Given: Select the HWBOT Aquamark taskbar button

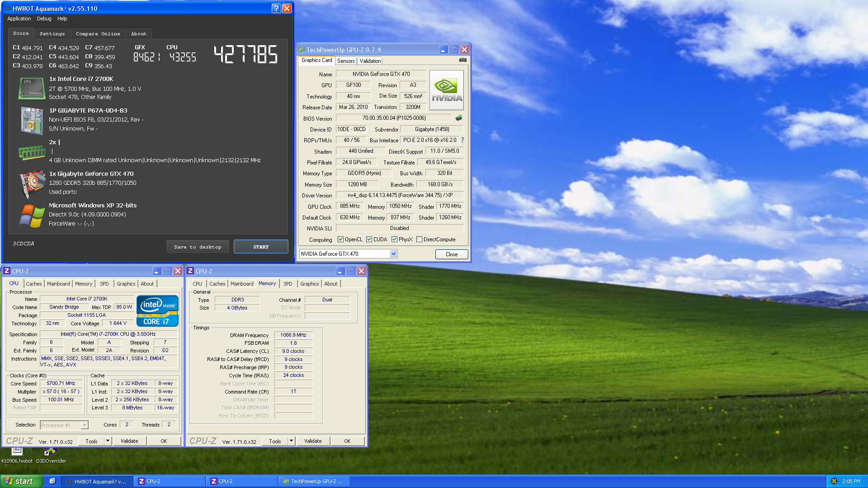Looking at the screenshot, I should pos(97,481).
